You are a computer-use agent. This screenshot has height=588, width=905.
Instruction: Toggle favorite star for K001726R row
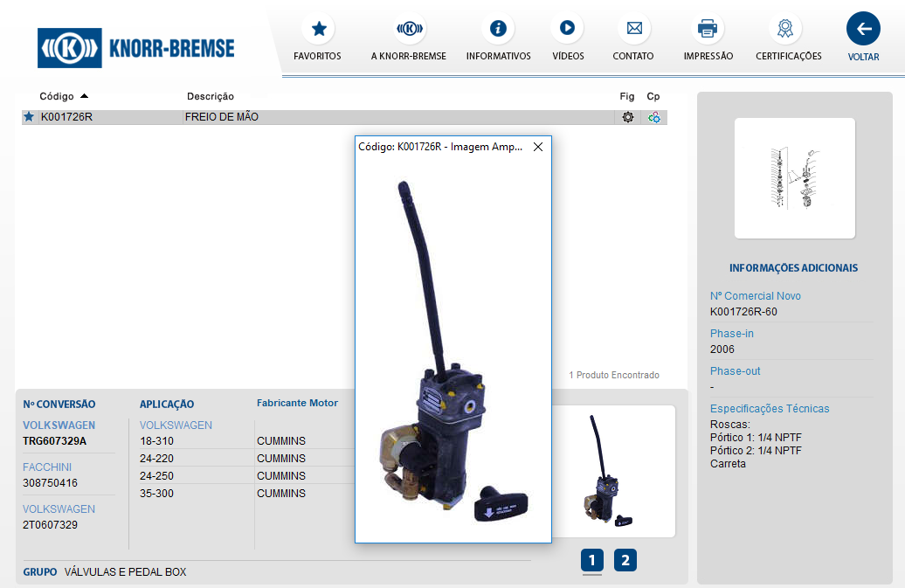[29, 117]
